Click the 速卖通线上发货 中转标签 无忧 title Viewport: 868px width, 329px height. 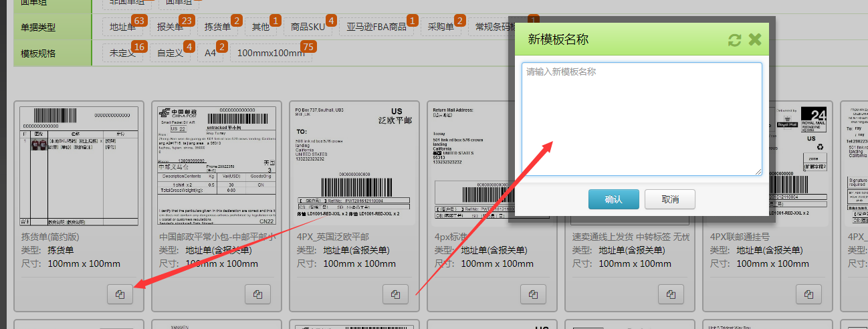tap(631, 237)
